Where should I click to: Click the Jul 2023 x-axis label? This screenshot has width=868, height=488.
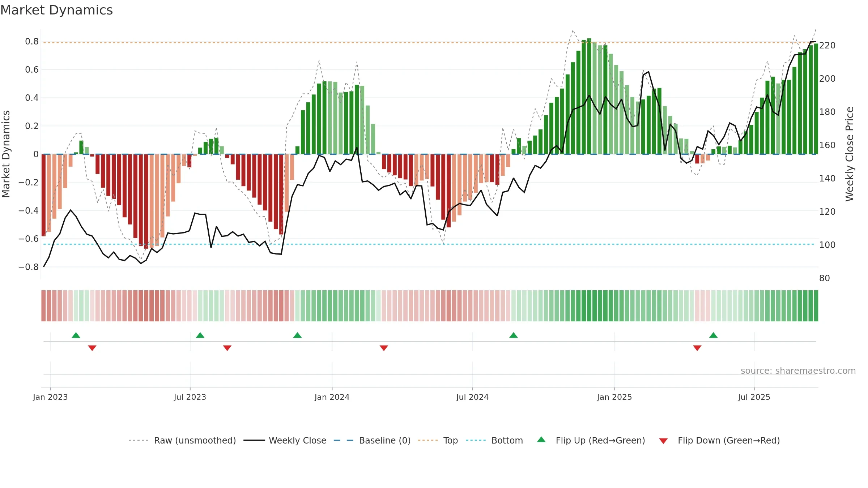coord(190,397)
